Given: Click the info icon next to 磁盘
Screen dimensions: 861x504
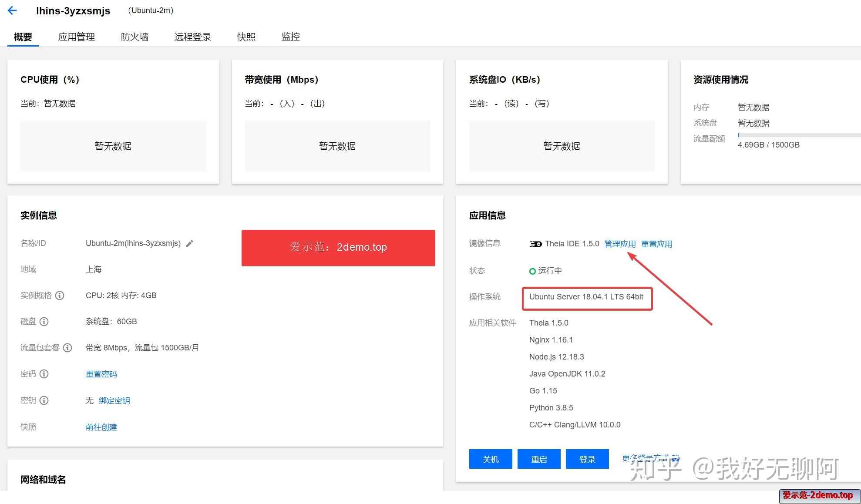Looking at the screenshot, I should pos(44,322).
